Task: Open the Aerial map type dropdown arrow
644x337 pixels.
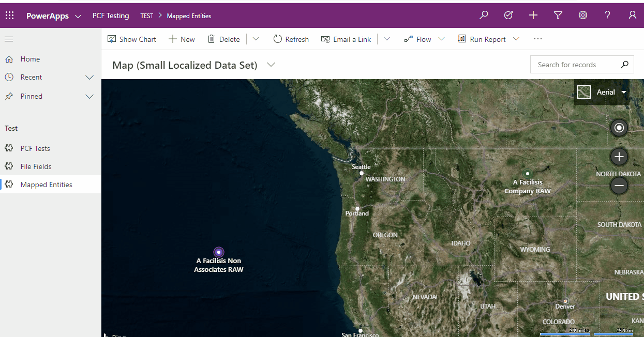Action: [624, 92]
